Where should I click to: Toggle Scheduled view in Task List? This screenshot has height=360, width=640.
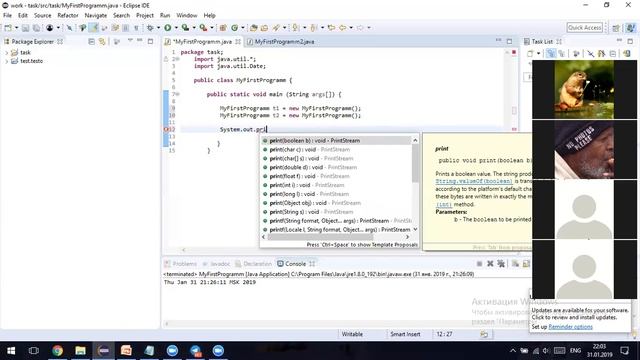coord(562,53)
